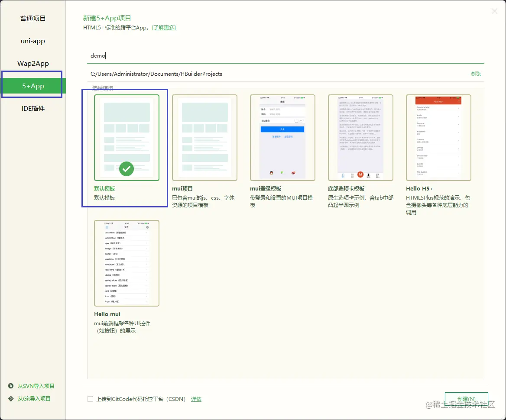Click the mui项目 title text

tap(182, 189)
